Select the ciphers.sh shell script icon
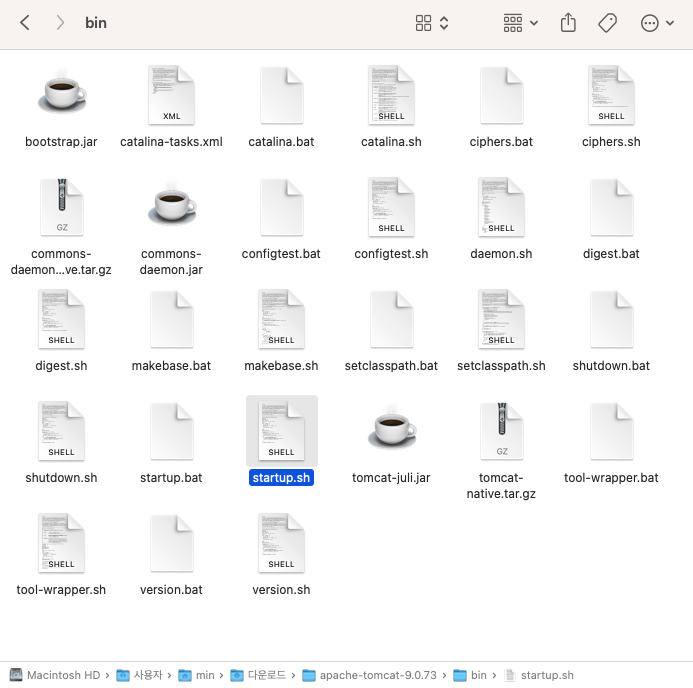 pos(611,95)
